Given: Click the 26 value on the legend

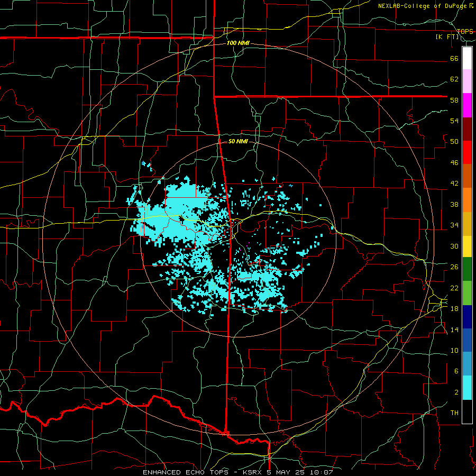Looking at the screenshot, I should 454,267.
